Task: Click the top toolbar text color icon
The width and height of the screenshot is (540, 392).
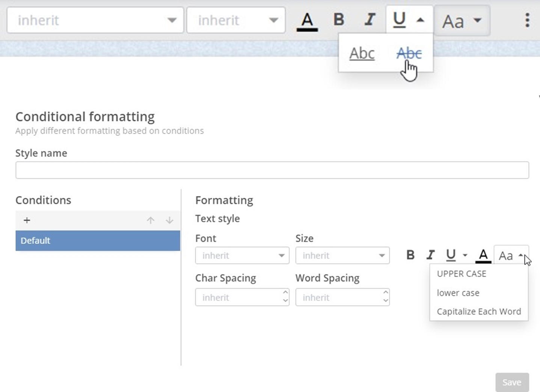Action: coord(307,20)
